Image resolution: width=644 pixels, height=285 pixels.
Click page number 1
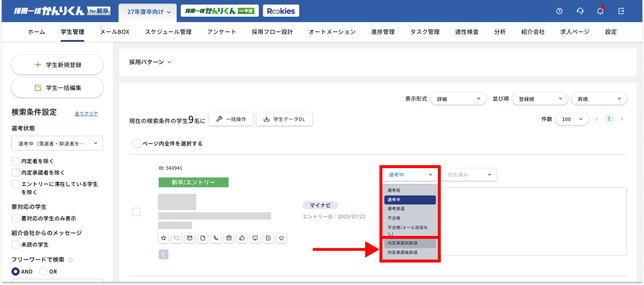click(609, 119)
